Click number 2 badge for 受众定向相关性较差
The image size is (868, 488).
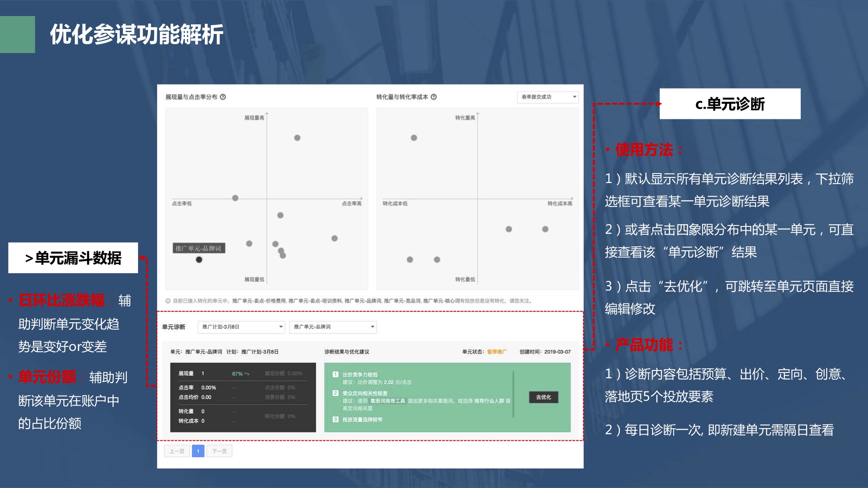(335, 393)
